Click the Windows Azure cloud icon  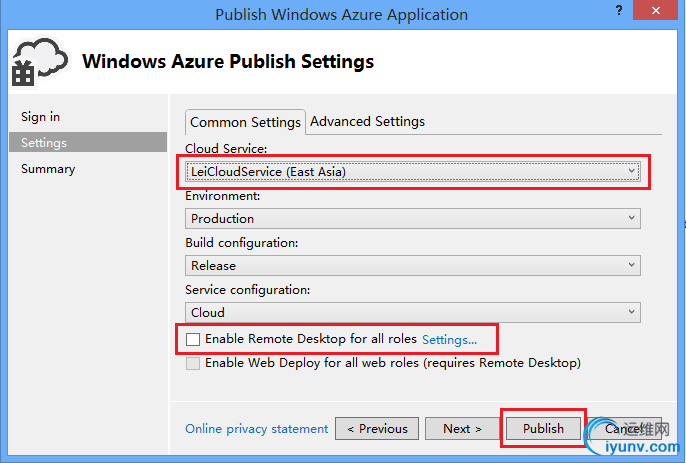coord(39,62)
